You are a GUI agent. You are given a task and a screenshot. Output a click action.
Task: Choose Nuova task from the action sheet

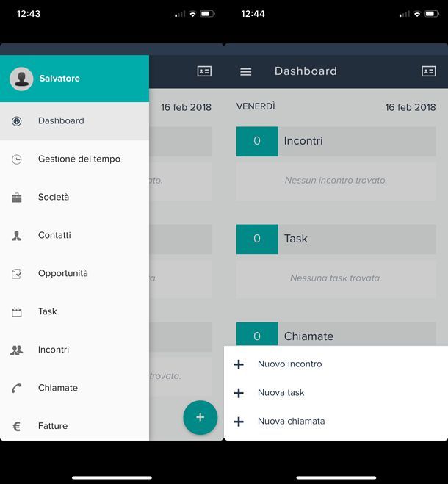tap(336, 393)
